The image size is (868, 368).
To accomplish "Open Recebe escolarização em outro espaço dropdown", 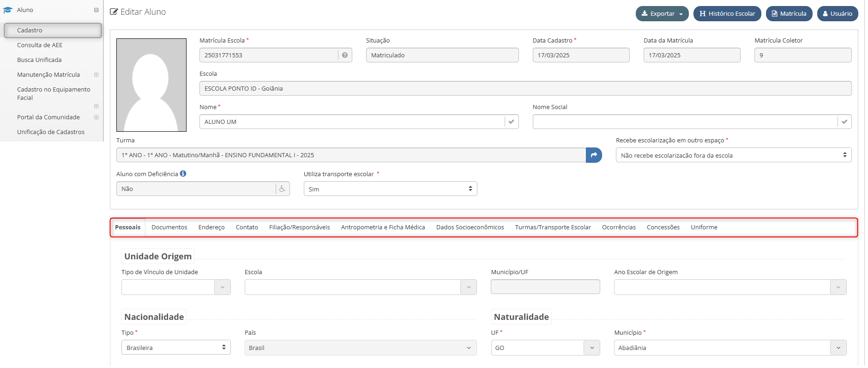I will [x=734, y=155].
